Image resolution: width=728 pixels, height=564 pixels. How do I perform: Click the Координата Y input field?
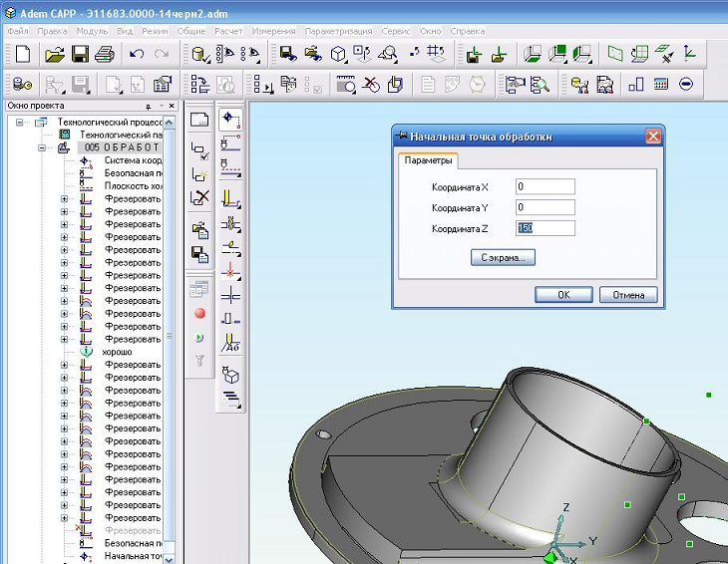coord(546,207)
